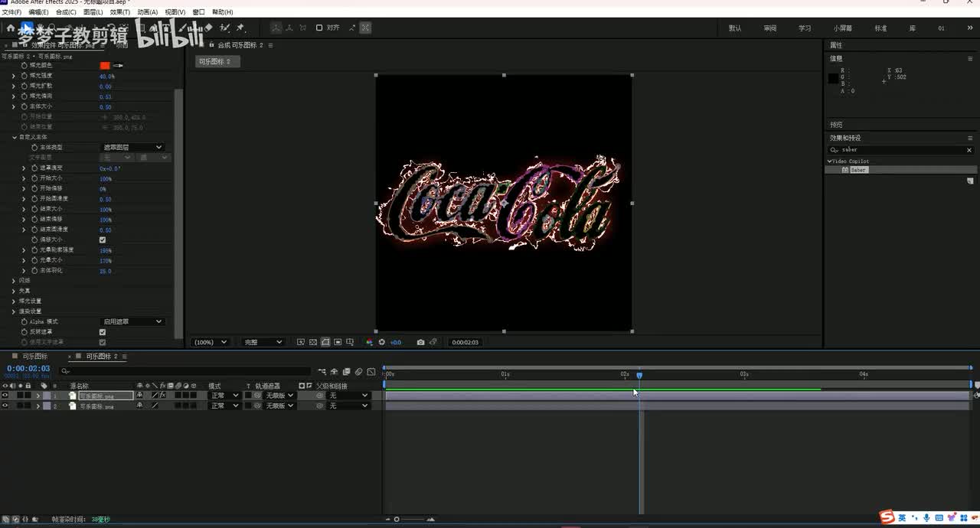Switch to 小屏幕 workspace
The width and height of the screenshot is (980, 528).
point(843,28)
